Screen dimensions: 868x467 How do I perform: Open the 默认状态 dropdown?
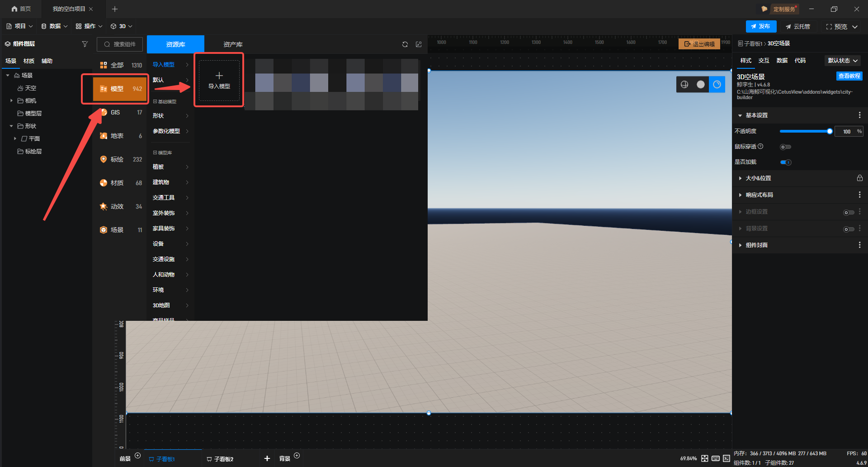[x=843, y=61]
